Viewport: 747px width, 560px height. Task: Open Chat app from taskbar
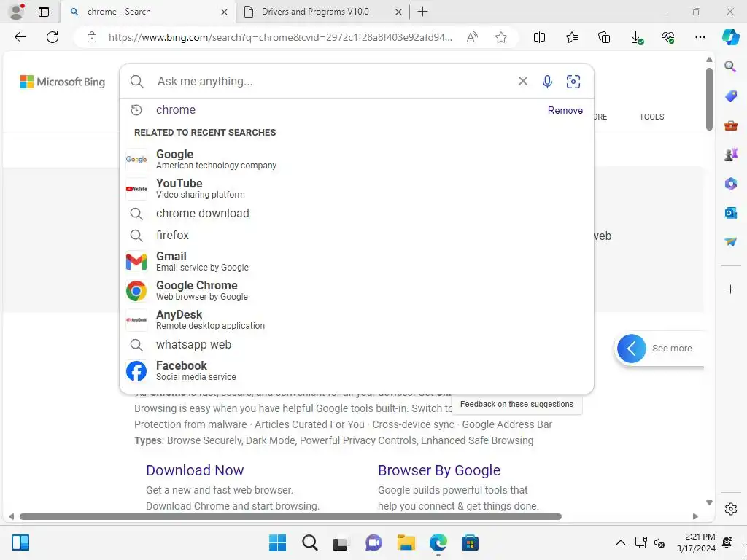(x=373, y=542)
